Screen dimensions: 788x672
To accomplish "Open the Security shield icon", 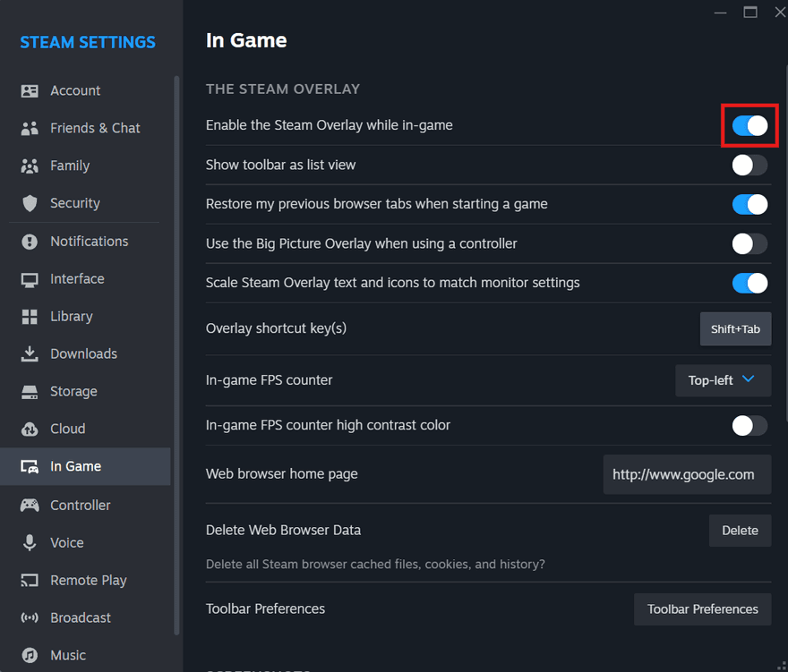I will pyautogui.click(x=28, y=203).
